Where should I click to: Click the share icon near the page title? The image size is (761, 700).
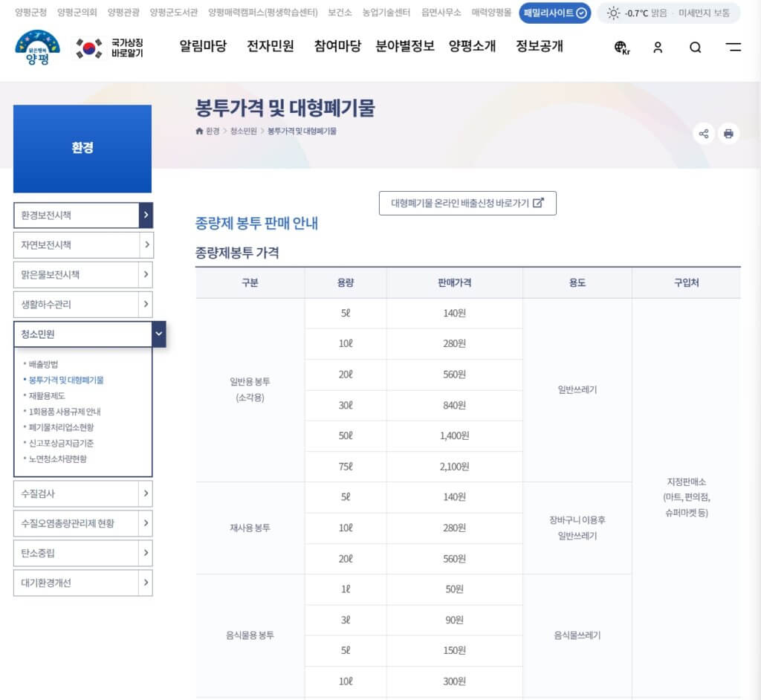coord(703,134)
